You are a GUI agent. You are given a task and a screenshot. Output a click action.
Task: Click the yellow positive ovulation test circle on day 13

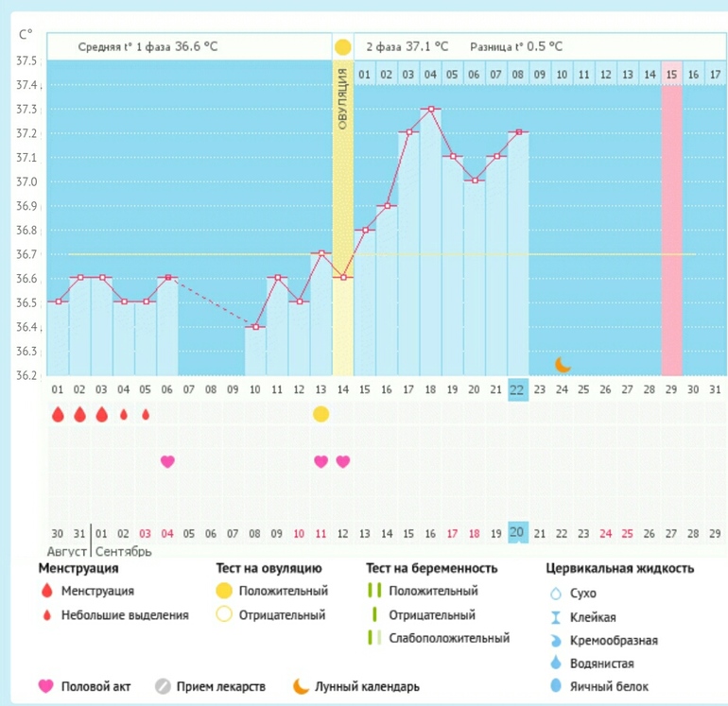click(321, 414)
